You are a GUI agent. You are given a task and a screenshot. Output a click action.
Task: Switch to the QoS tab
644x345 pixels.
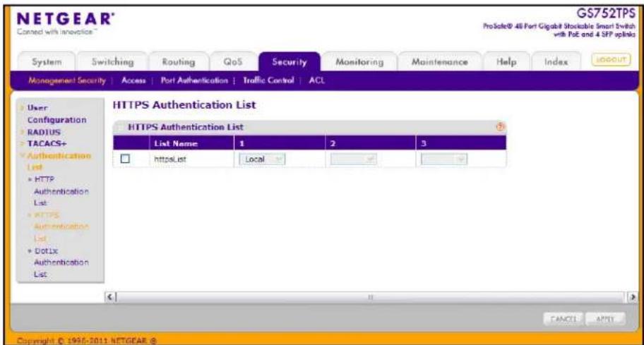point(233,62)
